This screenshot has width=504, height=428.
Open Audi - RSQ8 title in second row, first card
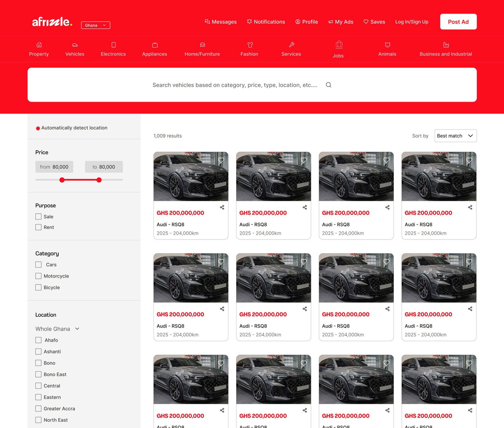point(170,326)
